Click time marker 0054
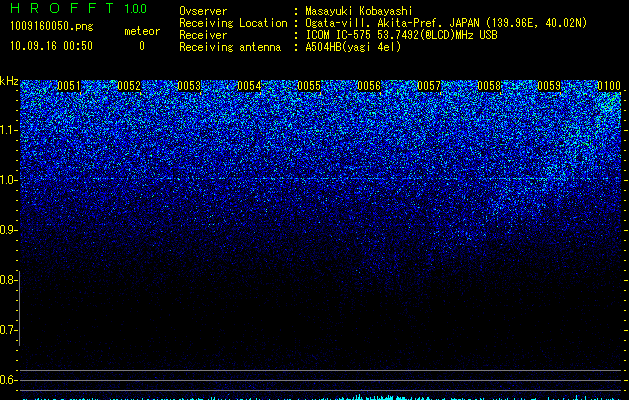Image resolution: width=629 pixels, height=400 pixels. [249, 86]
